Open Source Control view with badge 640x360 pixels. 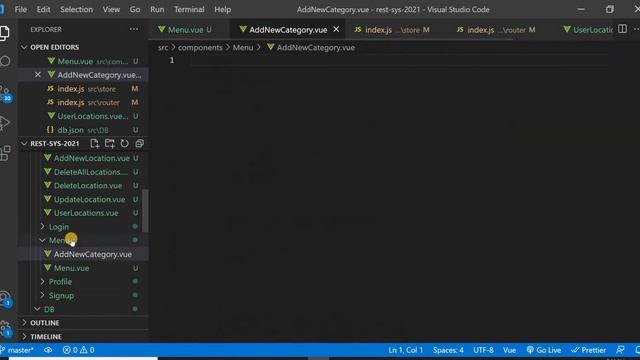[6, 94]
